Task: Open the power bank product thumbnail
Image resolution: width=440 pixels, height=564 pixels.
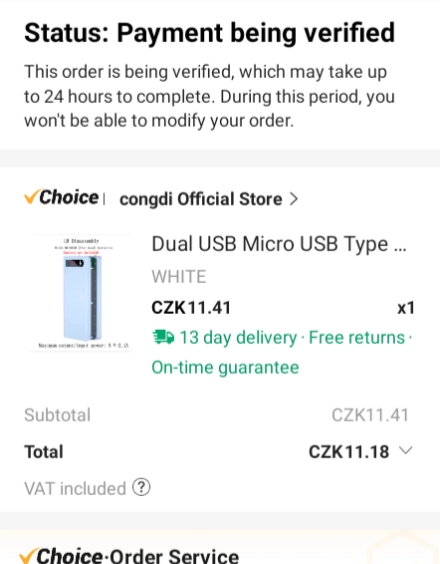Action: tap(82, 293)
